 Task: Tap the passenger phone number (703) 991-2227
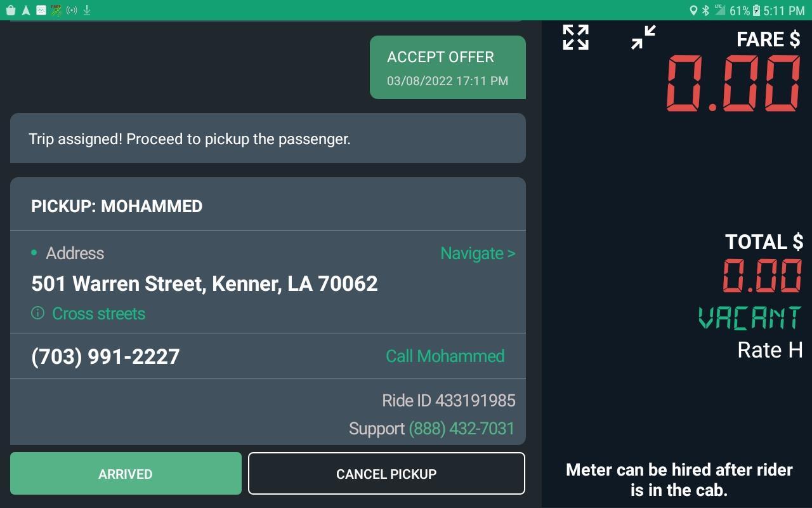pos(105,356)
